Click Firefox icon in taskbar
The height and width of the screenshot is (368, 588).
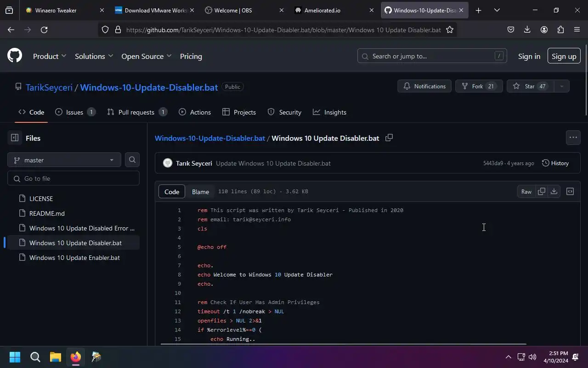(x=76, y=357)
